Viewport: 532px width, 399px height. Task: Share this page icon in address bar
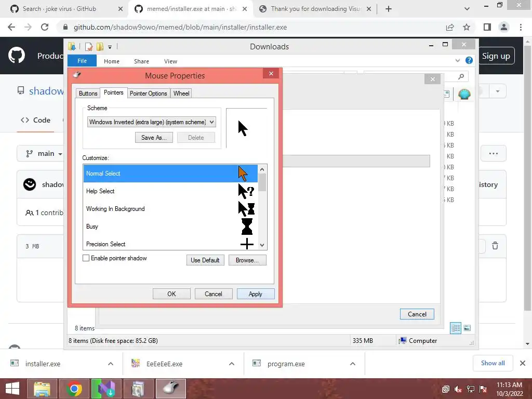(450, 27)
